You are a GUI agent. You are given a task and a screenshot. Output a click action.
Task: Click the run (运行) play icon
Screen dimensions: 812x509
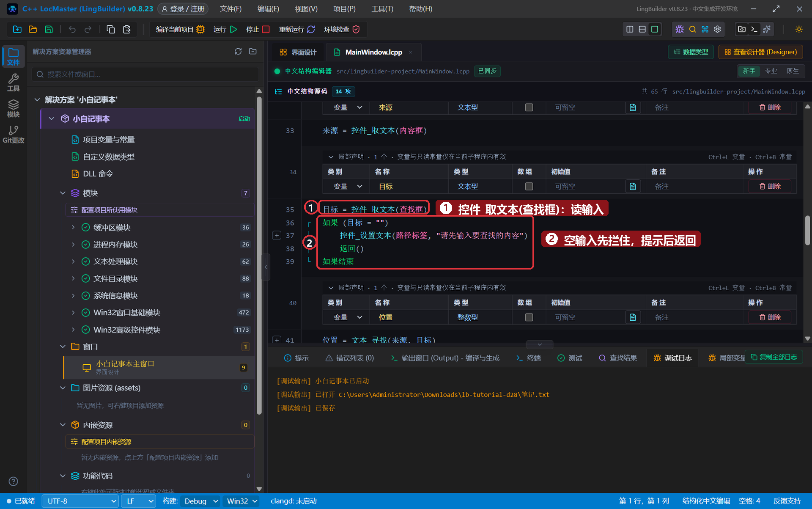[233, 29]
